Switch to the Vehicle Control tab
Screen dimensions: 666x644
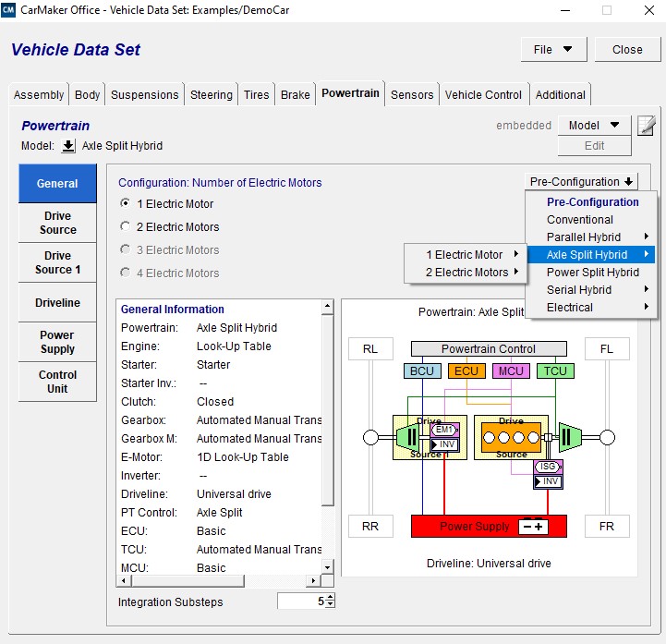(483, 94)
